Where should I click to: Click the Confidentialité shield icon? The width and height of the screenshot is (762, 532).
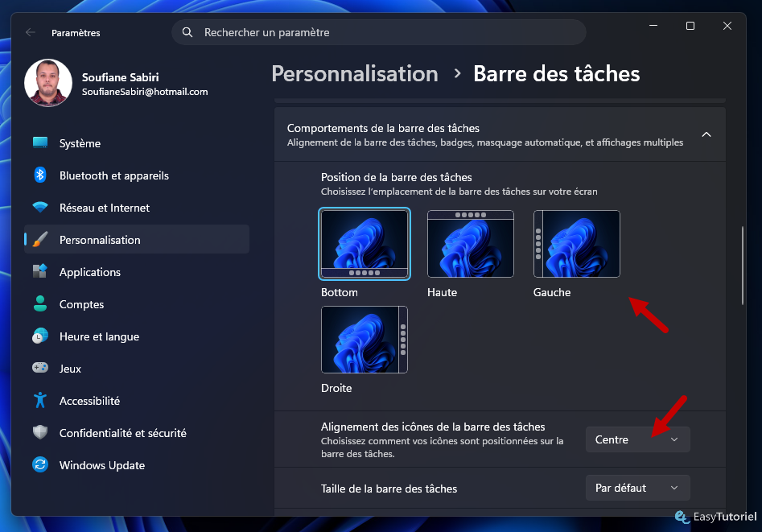pyautogui.click(x=40, y=432)
